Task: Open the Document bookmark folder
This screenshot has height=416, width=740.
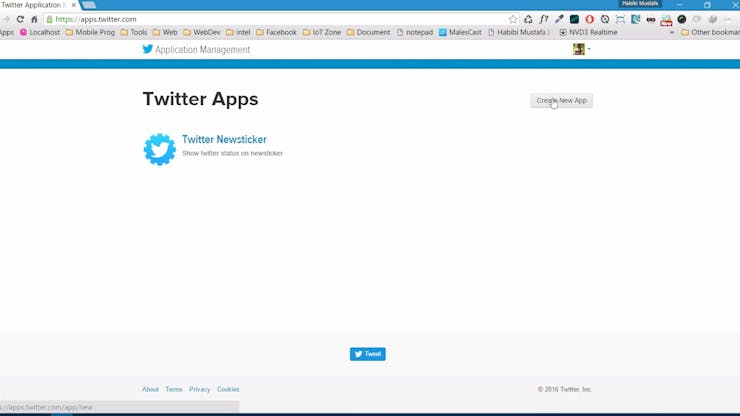Action: pyautogui.click(x=368, y=32)
